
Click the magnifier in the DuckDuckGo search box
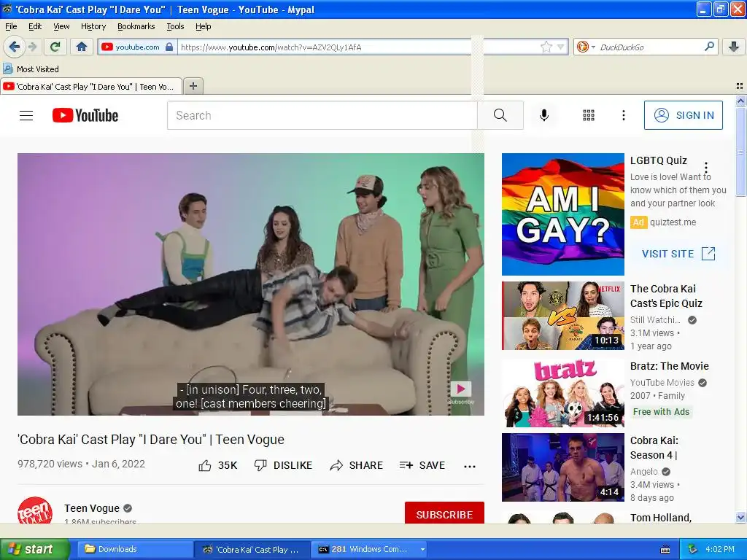click(x=709, y=47)
